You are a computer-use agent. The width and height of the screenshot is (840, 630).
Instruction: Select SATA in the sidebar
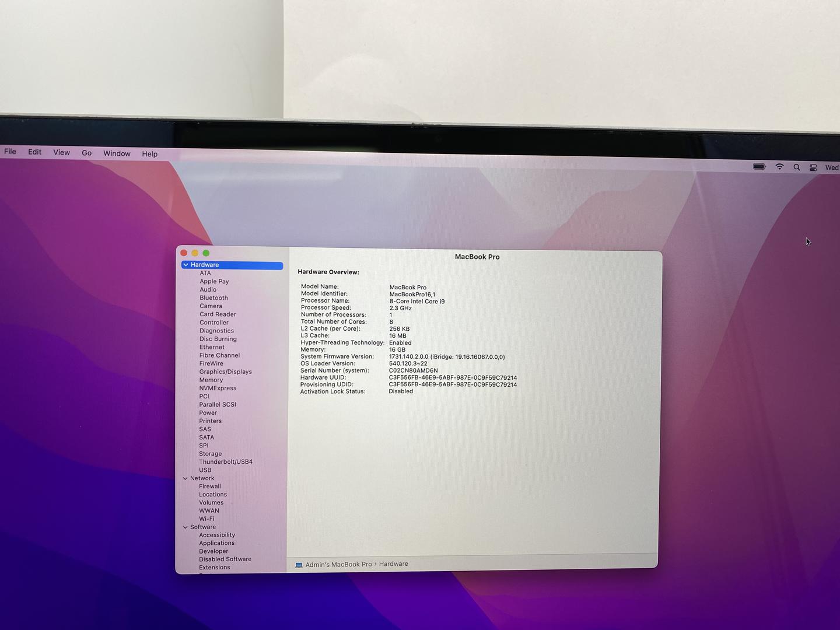[206, 437]
